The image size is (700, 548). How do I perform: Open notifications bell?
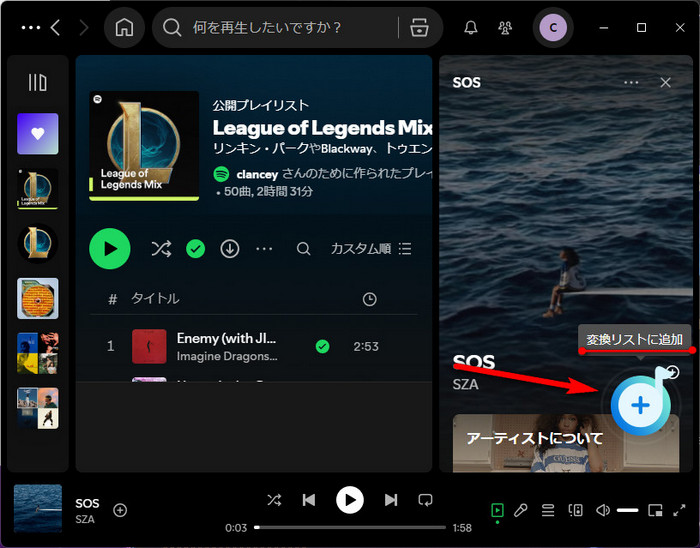471,28
